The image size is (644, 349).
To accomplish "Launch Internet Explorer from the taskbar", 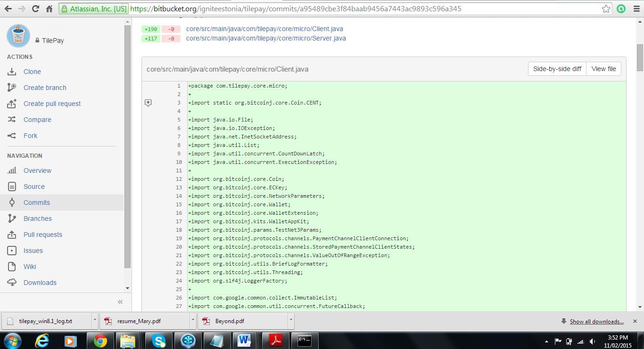I will pos(42,340).
